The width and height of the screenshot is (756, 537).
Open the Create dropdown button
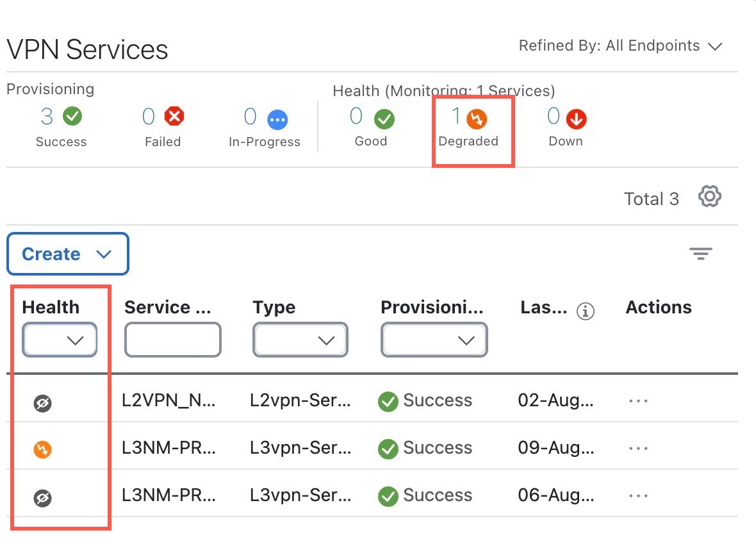(67, 254)
